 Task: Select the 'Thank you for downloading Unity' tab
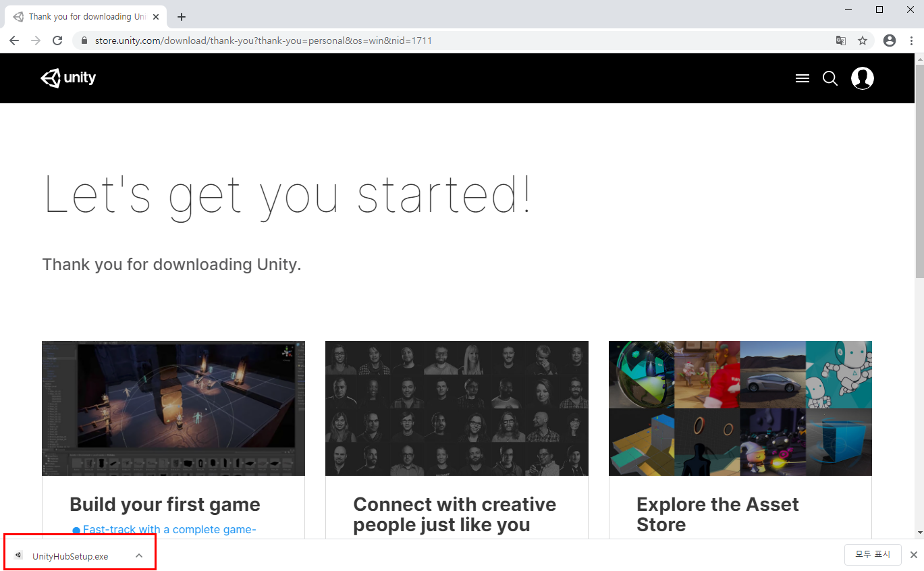pyautogui.click(x=86, y=17)
